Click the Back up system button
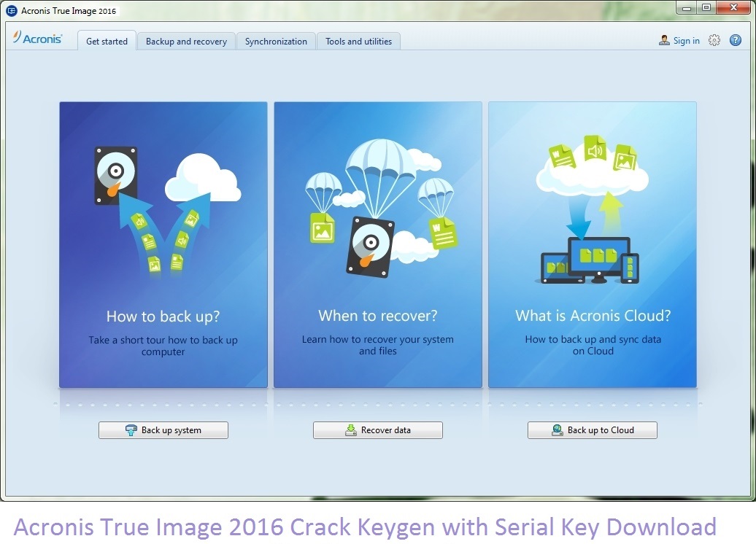756x544 pixels. click(x=163, y=430)
